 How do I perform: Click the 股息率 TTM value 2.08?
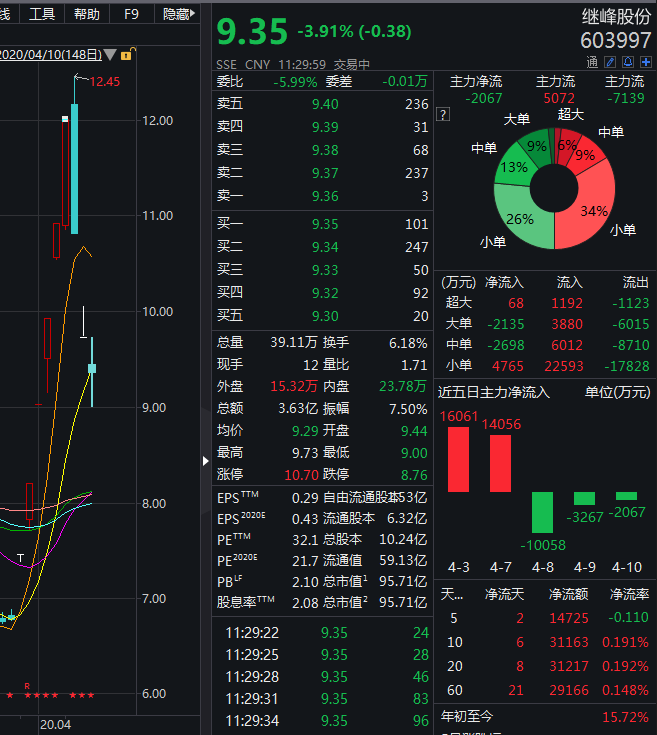pyautogui.click(x=305, y=603)
